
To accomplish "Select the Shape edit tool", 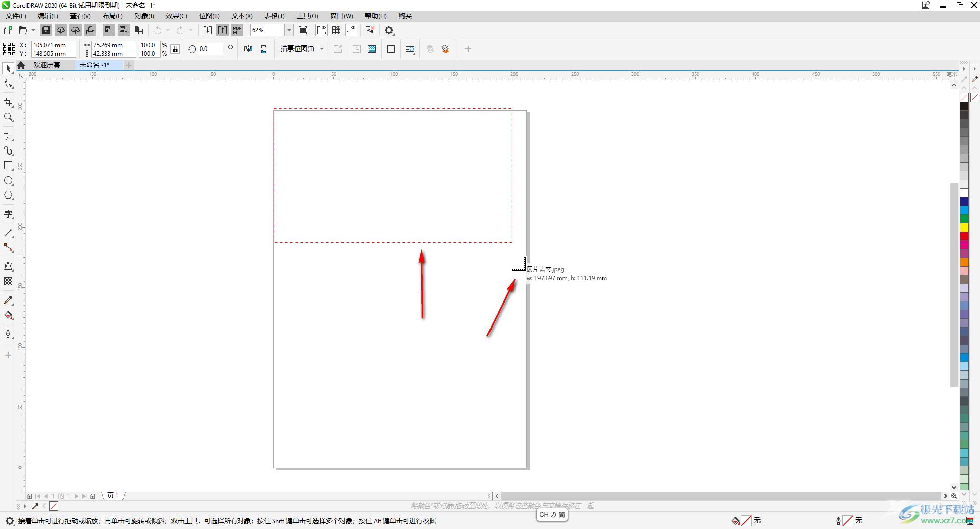I will pos(8,84).
